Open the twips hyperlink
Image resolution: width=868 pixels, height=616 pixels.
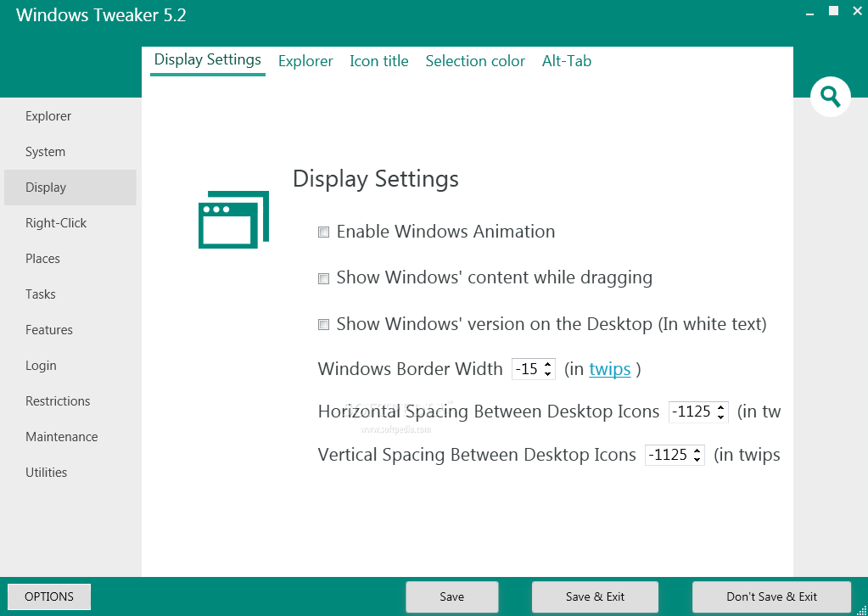[x=609, y=369]
